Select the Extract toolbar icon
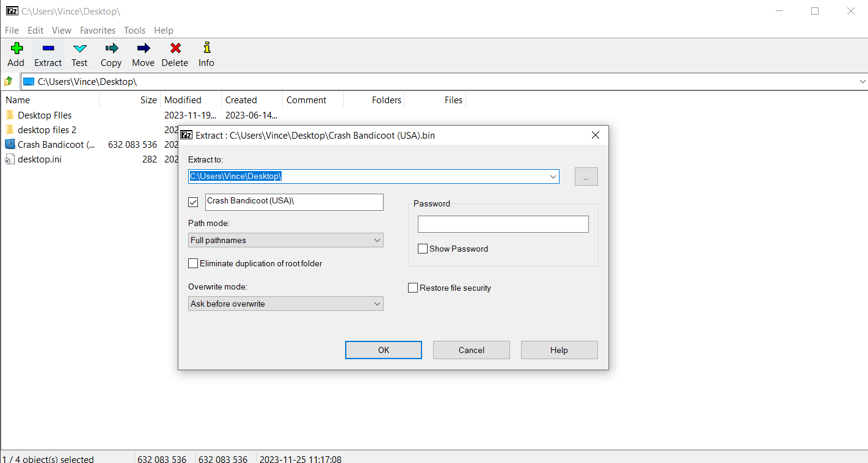 click(48, 54)
